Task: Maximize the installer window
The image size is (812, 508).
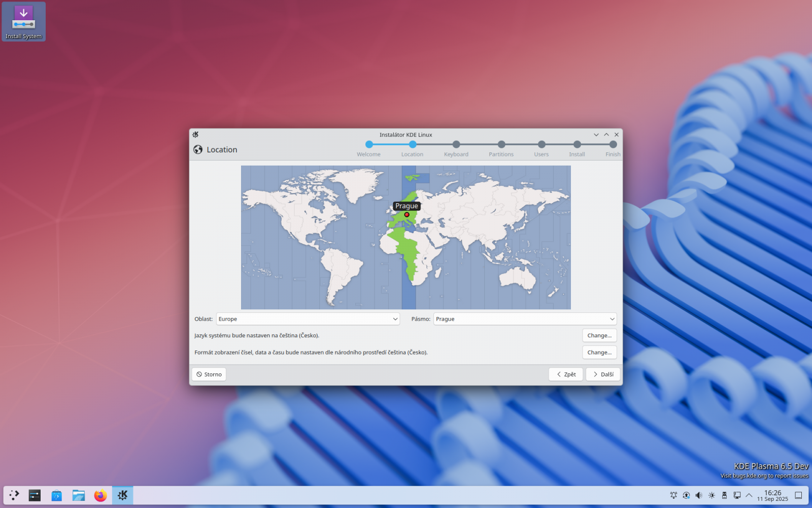Action: (x=606, y=135)
